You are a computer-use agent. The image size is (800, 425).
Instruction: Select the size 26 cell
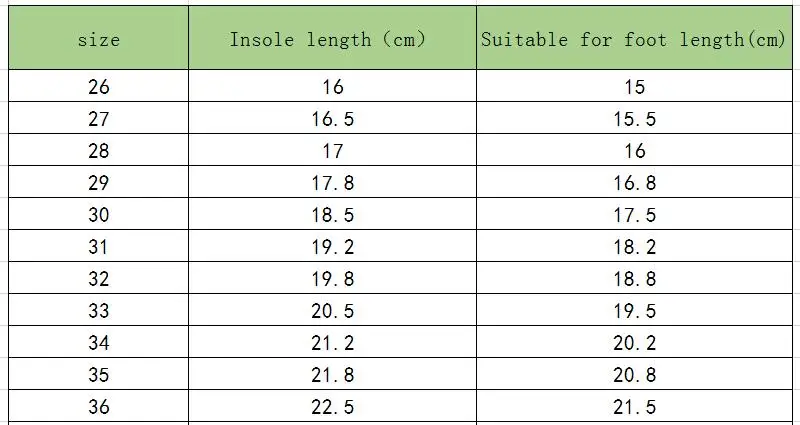click(98, 87)
